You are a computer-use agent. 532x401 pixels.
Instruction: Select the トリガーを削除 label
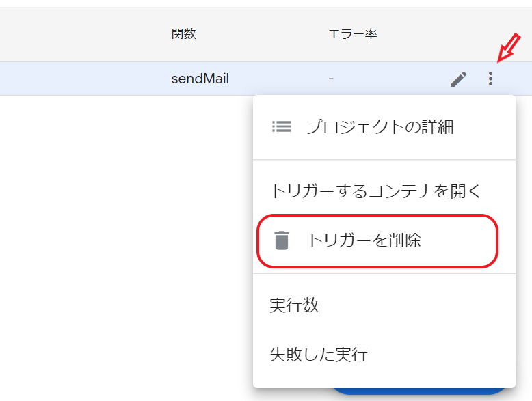click(364, 240)
